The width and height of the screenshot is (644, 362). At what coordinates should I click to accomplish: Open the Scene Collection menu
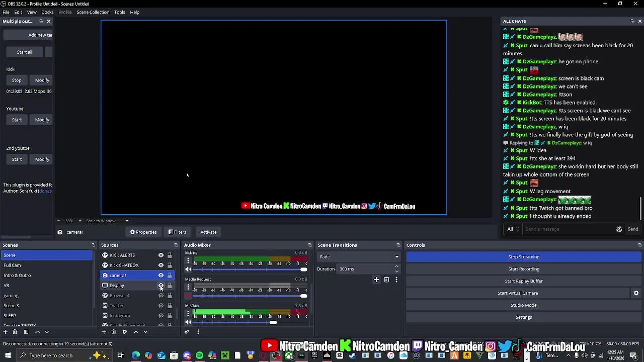click(x=93, y=12)
